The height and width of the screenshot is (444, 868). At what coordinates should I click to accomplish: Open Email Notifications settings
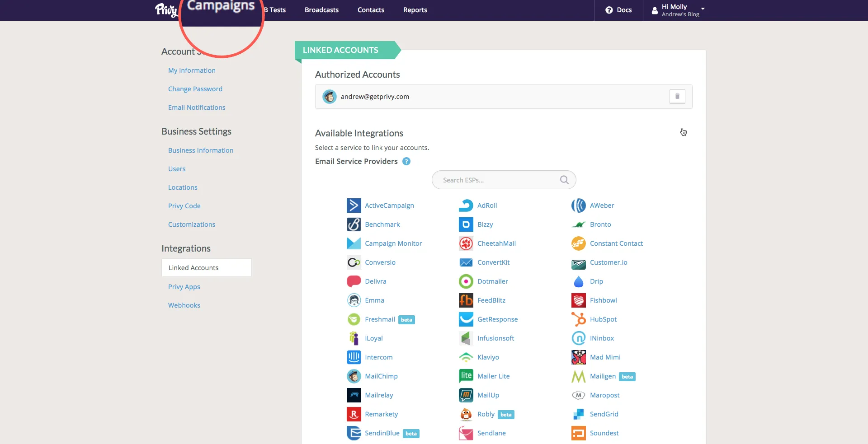tap(197, 107)
